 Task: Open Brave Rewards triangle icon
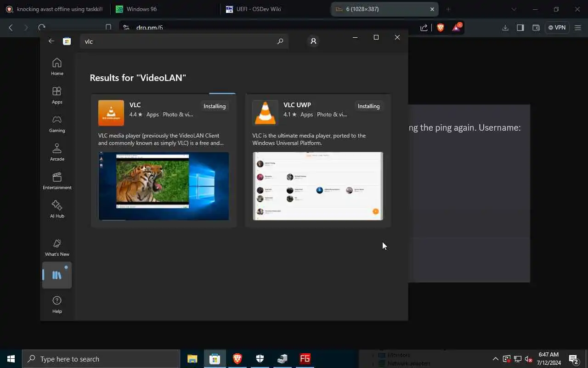pyautogui.click(x=457, y=28)
